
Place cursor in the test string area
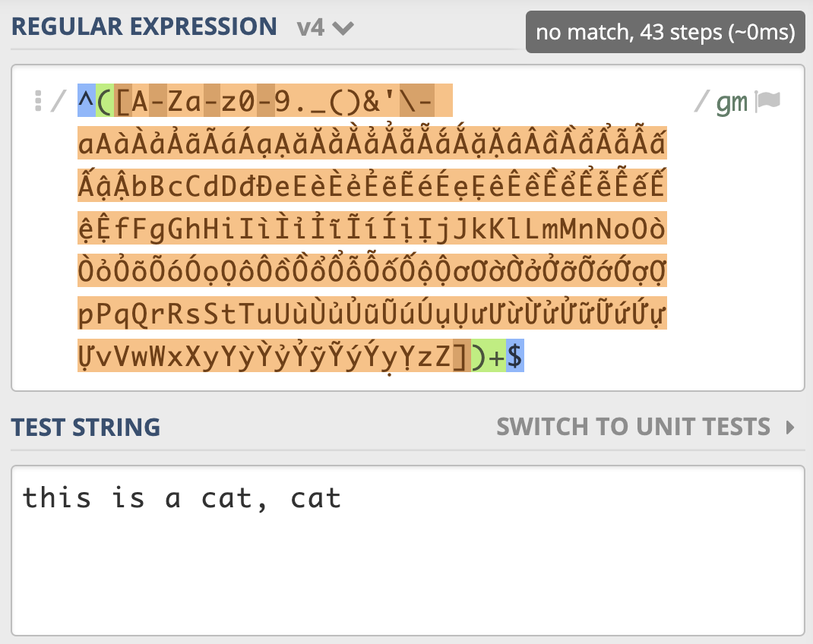pos(407,551)
